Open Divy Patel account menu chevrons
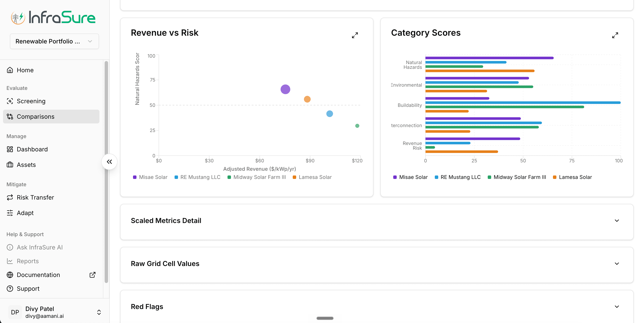This screenshot has width=644, height=323. tap(99, 312)
